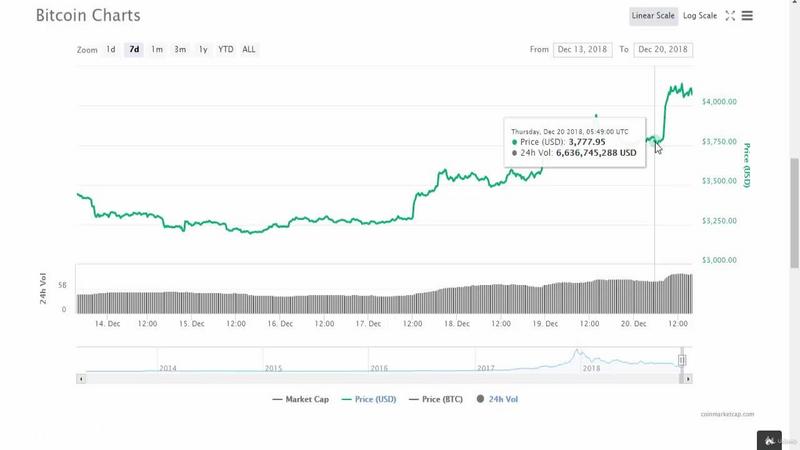Click the range navigator right handle
The image size is (800, 450).
coord(682,360)
